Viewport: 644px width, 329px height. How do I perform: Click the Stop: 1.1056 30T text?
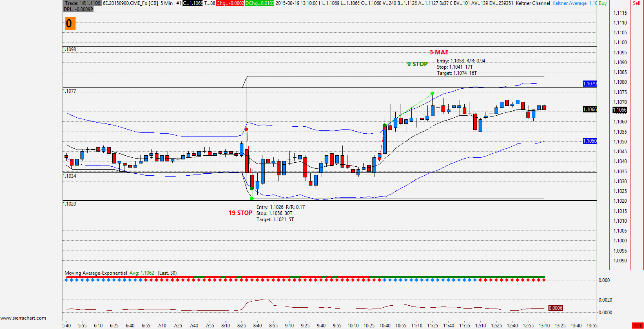click(x=274, y=213)
